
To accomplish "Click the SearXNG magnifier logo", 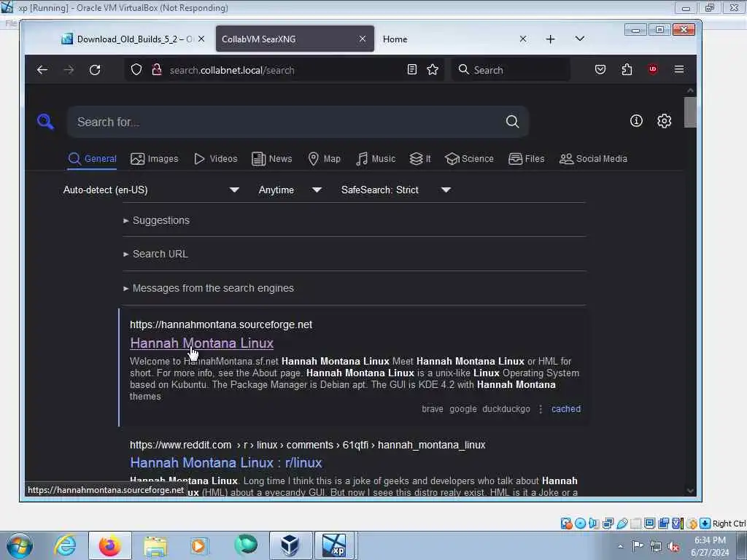I will pyautogui.click(x=46, y=122).
